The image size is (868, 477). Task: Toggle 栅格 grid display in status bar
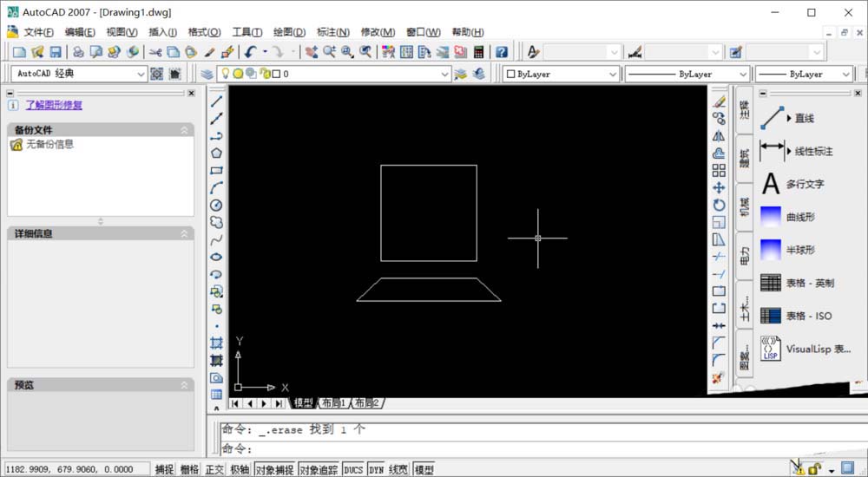tap(189, 469)
